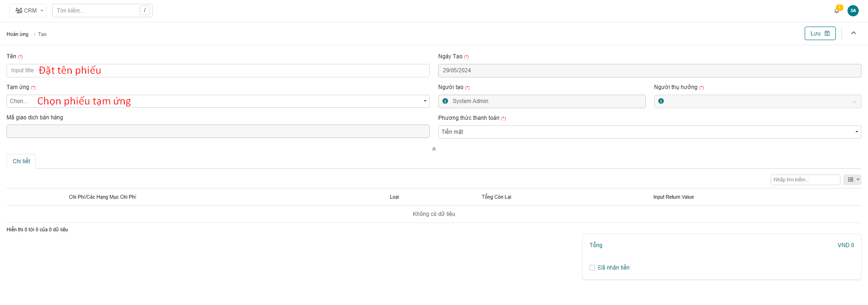Click the slash shortcut icon in search
The height and width of the screenshot is (305, 868).
point(145,10)
